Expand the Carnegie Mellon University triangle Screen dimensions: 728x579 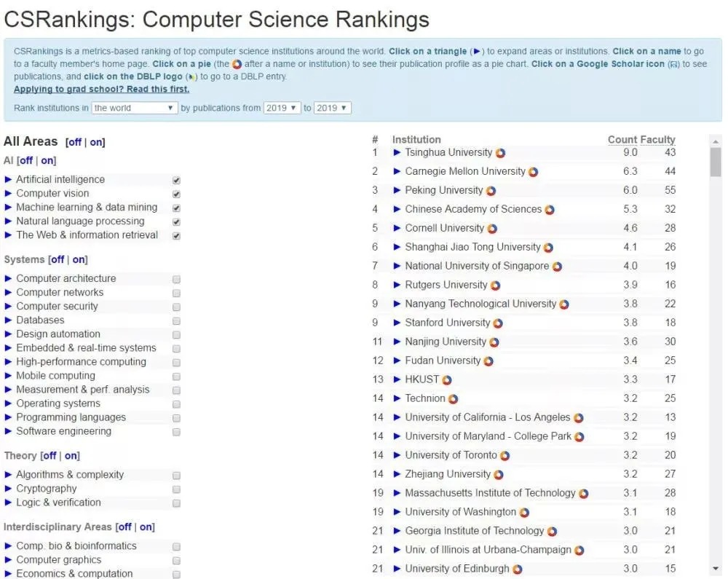(x=397, y=171)
